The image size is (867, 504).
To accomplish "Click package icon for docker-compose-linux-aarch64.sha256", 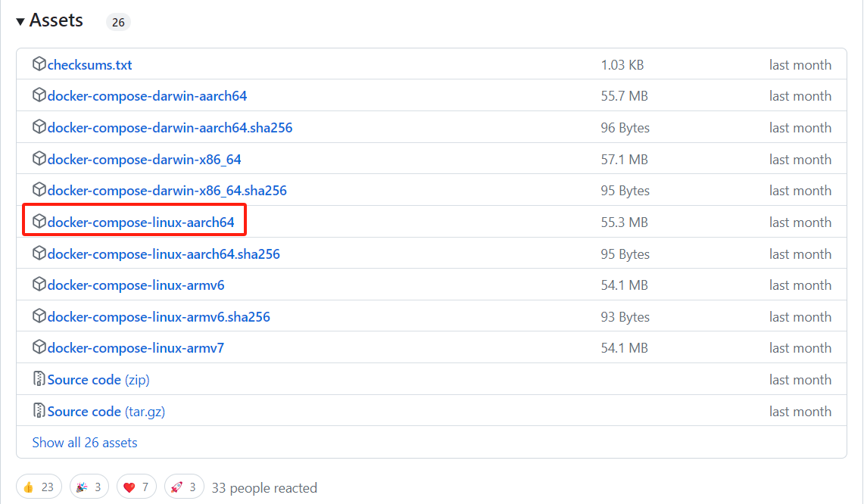I will point(39,253).
